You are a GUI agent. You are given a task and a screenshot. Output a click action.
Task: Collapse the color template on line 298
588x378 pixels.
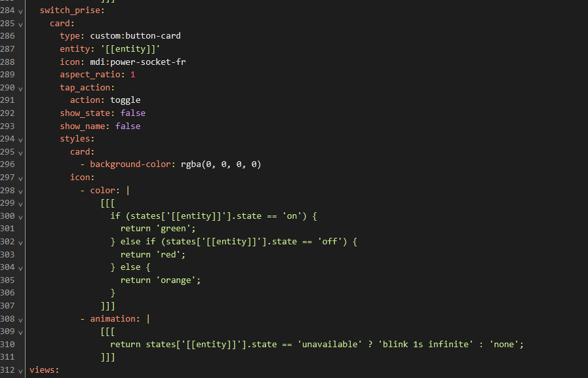pos(22,191)
